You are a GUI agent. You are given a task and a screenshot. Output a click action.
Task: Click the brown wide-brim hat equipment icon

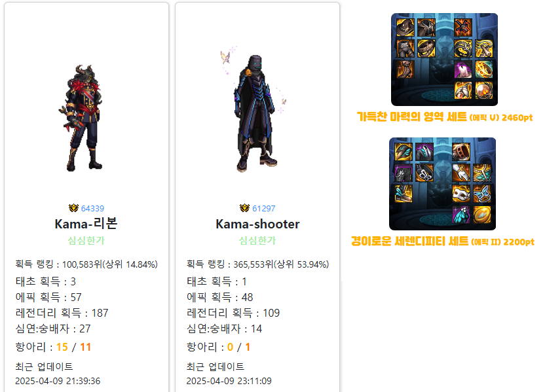pyautogui.click(x=405, y=27)
